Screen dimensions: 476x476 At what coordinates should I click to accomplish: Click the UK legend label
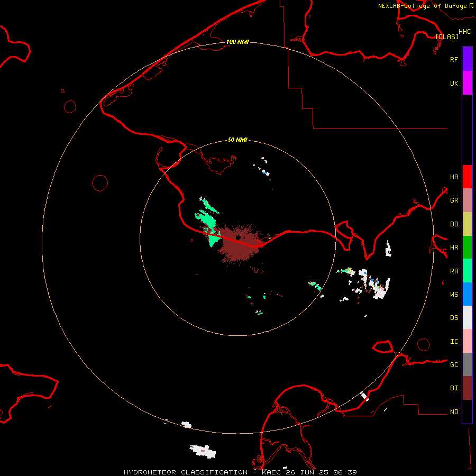[454, 83]
